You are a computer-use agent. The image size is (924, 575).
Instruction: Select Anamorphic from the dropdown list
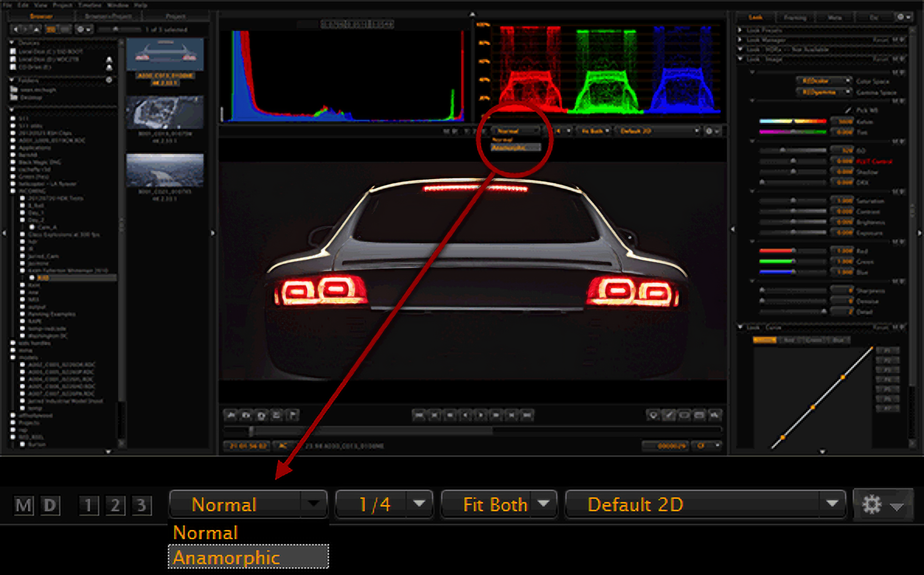[x=248, y=557]
